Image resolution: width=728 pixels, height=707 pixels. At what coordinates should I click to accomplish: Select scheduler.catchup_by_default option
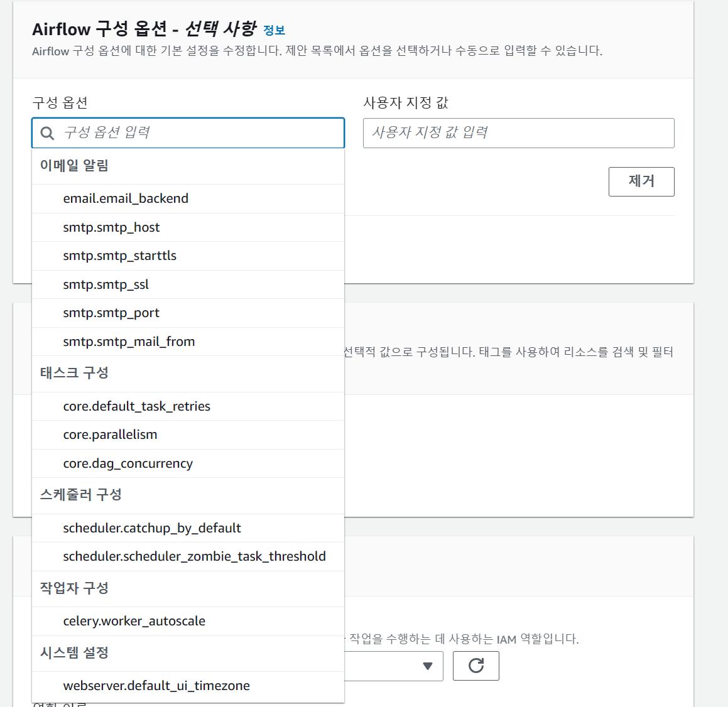point(152,528)
